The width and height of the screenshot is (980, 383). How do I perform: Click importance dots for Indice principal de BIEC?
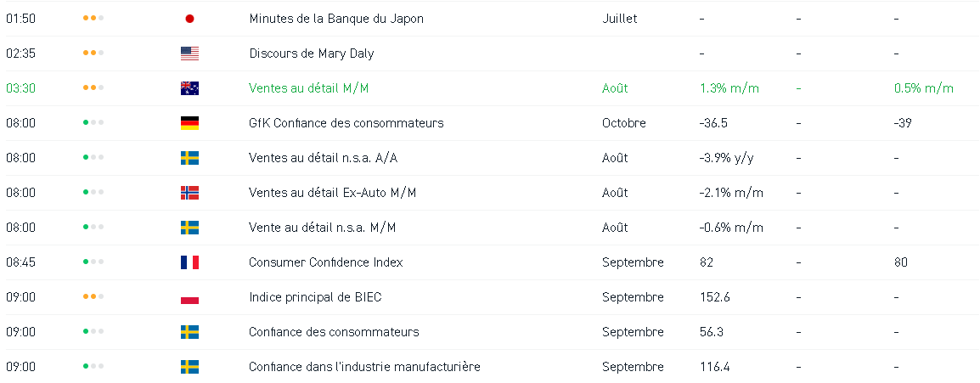pos(93,297)
